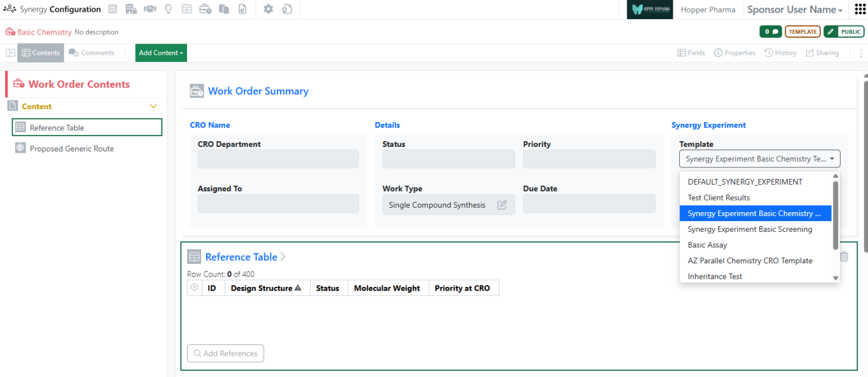868x377 pixels.
Task: Click the Hopper Biopharma butterfly logo
Action: [650, 10]
